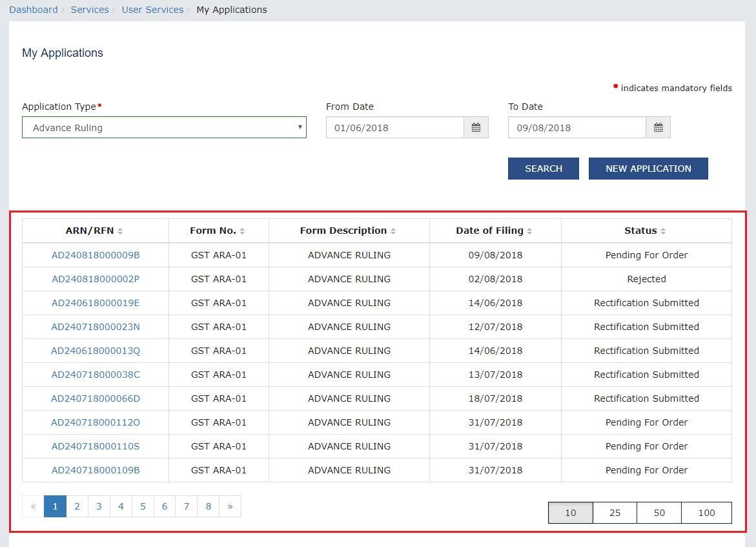Sort by Date of Filing sort icon
Screen dimensions: 756x547
point(529,231)
